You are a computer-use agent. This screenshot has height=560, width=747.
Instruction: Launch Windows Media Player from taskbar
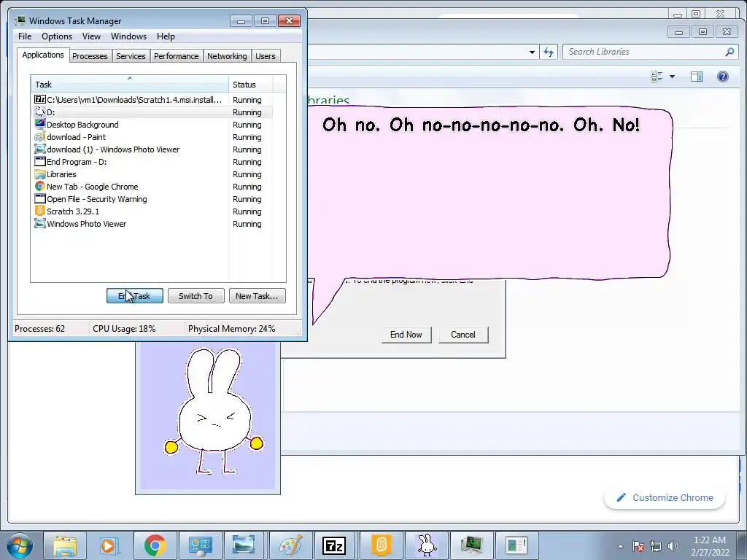(x=109, y=545)
